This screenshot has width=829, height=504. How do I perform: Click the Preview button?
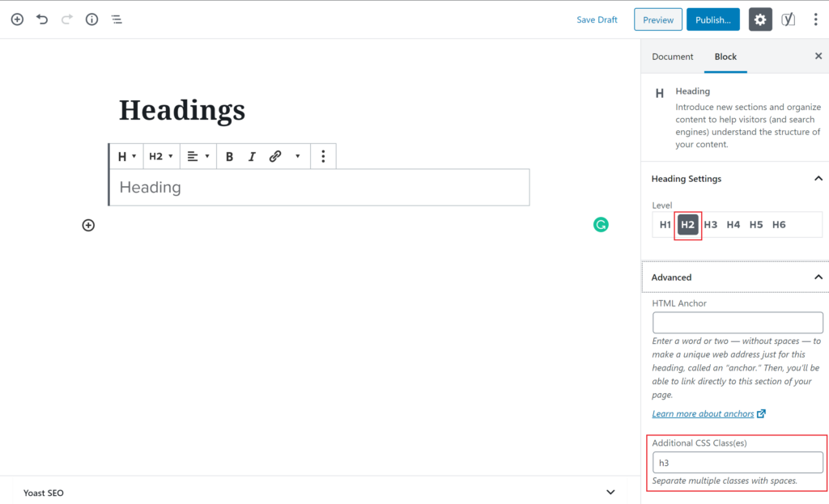click(x=658, y=19)
